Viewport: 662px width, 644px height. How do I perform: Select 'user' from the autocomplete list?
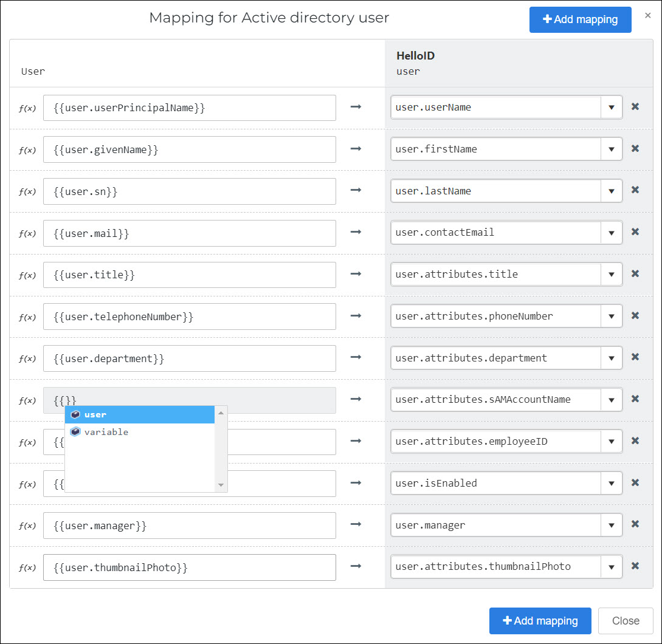point(140,414)
